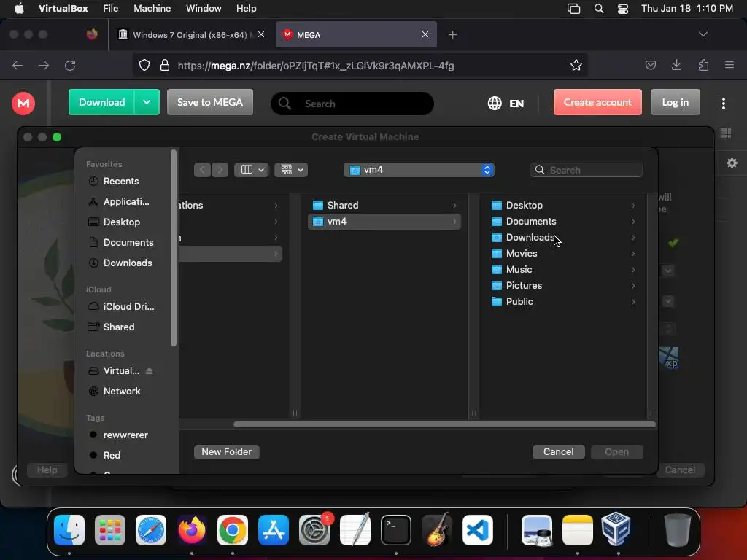Launch Visual Studio Code from dock
This screenshot has height=560, width=747.
[477, 529]
